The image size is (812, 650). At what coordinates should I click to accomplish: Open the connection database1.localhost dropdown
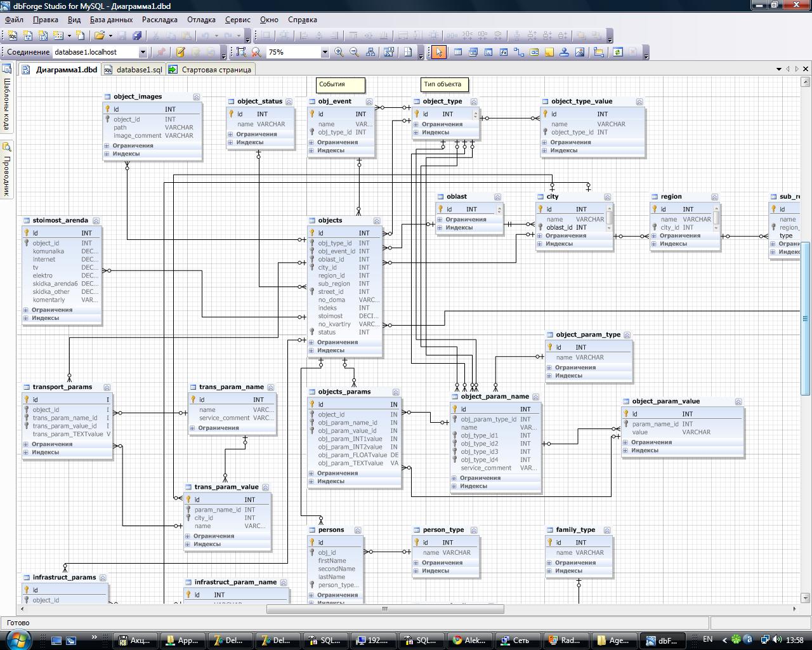click(143, 52)
